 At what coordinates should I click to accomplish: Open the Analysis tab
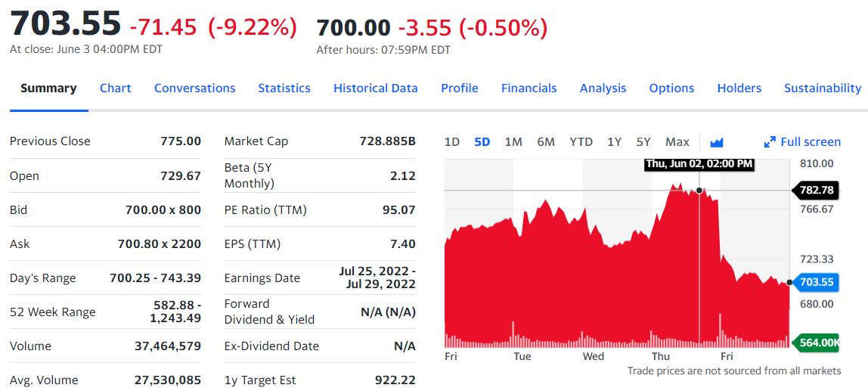pyautogui.click(x=603, y=88)
